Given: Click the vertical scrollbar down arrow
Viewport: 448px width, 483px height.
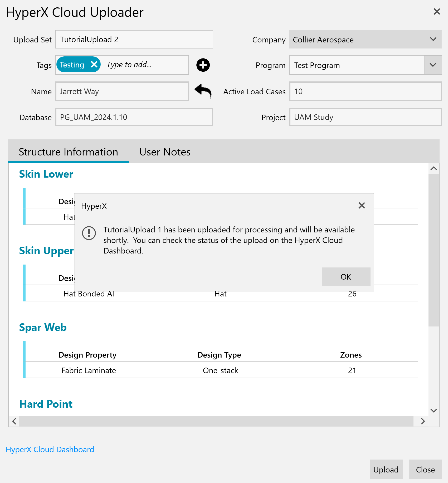Looking at the screenshot, I should [434, 411].
